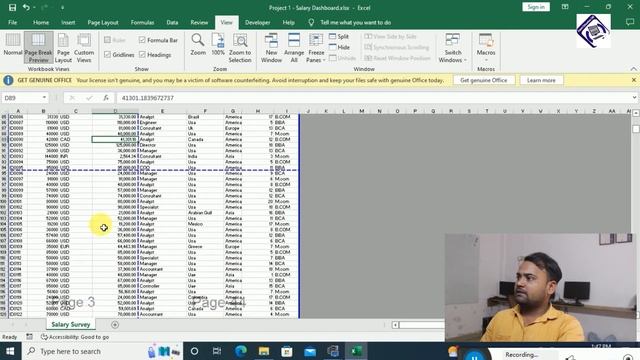
Task: Click the Learn more button
Action: pos(541,80)
